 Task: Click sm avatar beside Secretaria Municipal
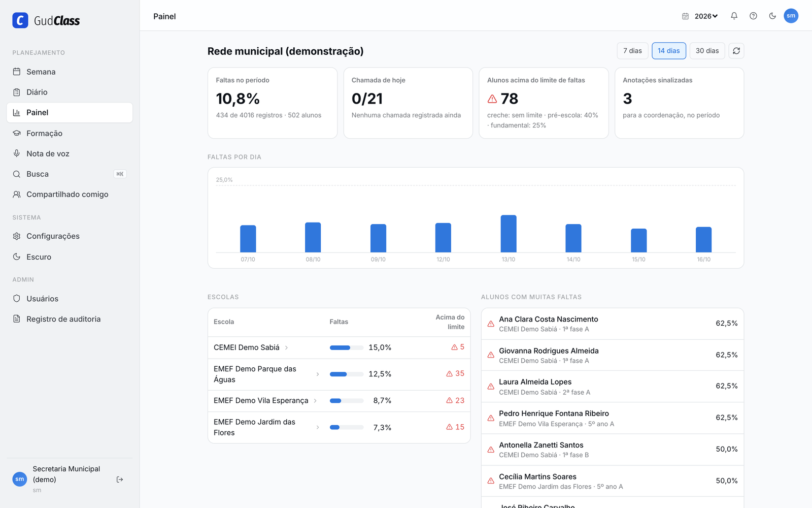[x=19, y=479]
